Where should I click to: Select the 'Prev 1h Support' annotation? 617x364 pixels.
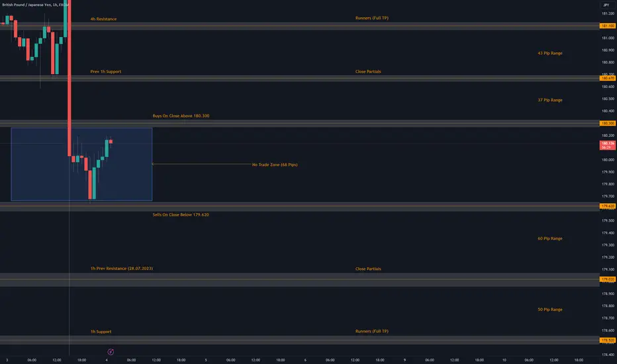106,71
